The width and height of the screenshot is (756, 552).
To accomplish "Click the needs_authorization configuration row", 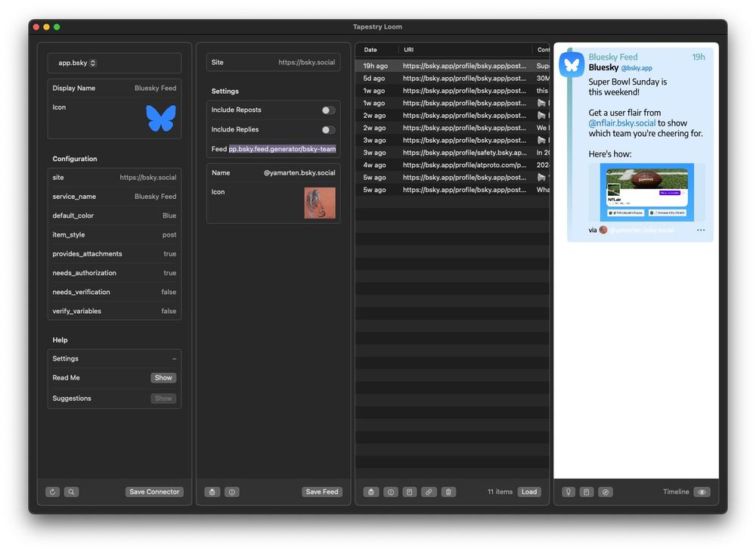I will (x=114, y=273).
